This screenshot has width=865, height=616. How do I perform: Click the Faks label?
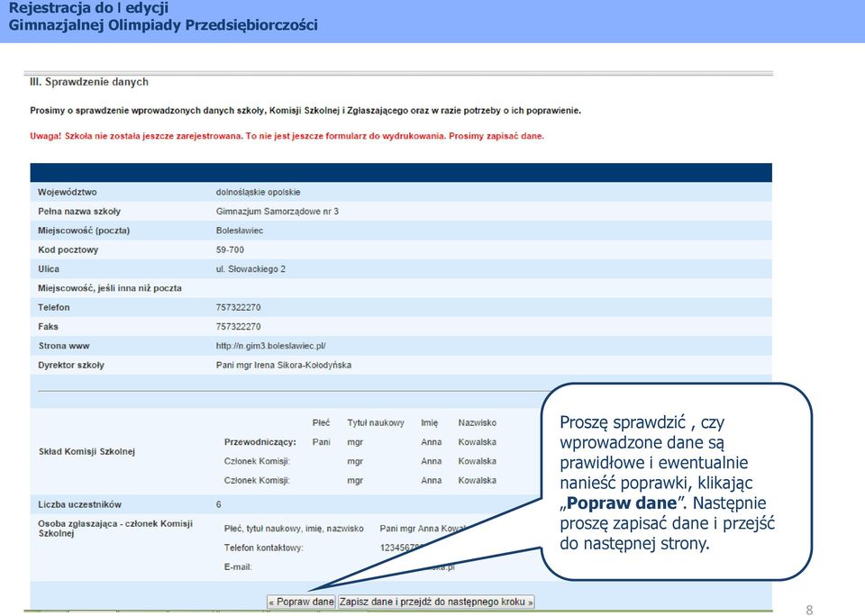pos(48,327)
